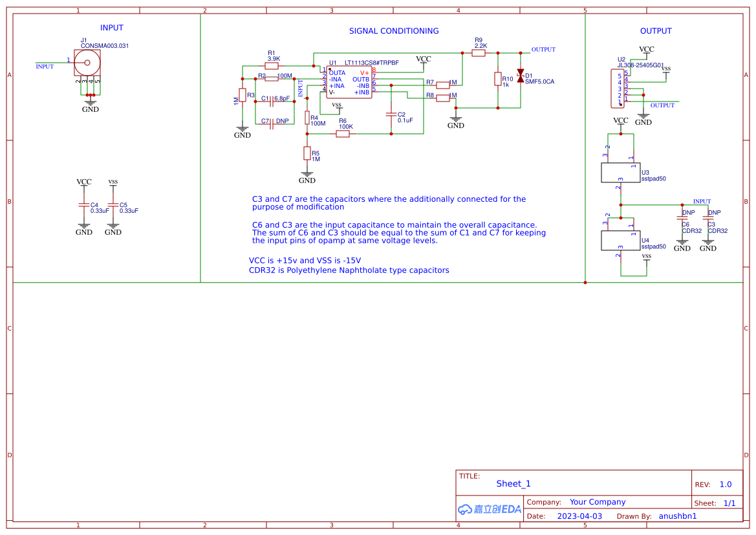Click resistor R10 labeled 1k

498,80
